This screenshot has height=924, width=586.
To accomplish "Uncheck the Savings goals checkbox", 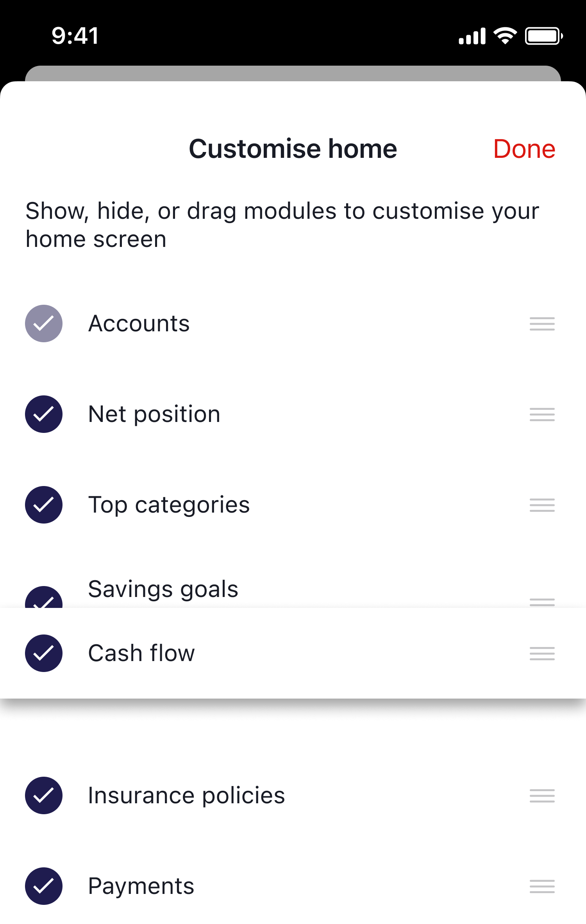I will click(44, 598).
